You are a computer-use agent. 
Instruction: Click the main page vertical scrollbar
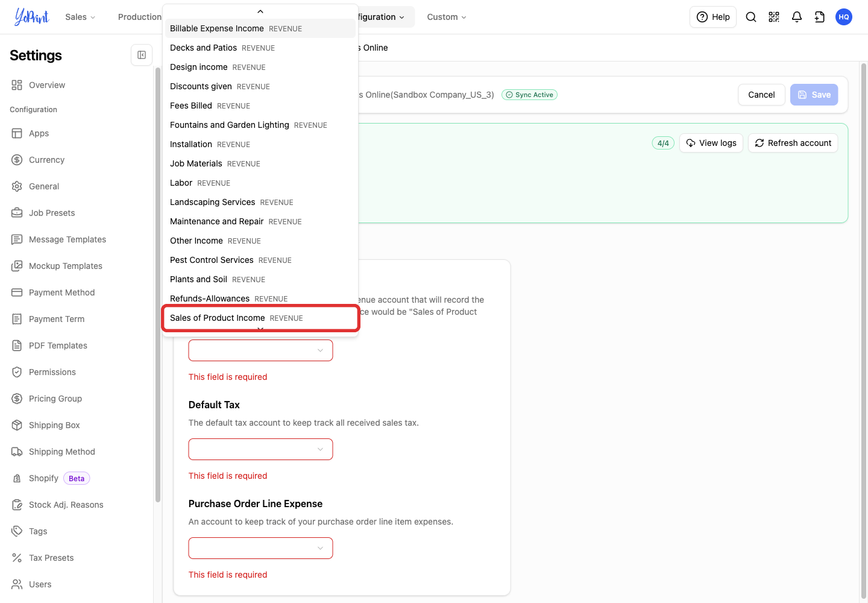pyautogui.click(x=863, y=332)
